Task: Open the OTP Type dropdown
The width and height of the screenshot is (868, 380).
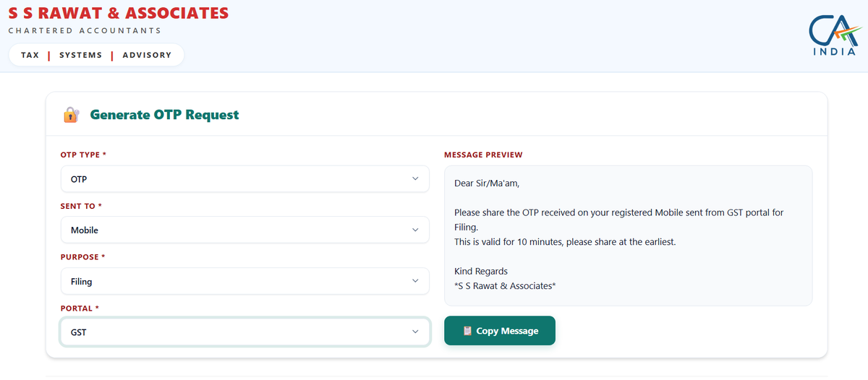Action: click(244, 178)
